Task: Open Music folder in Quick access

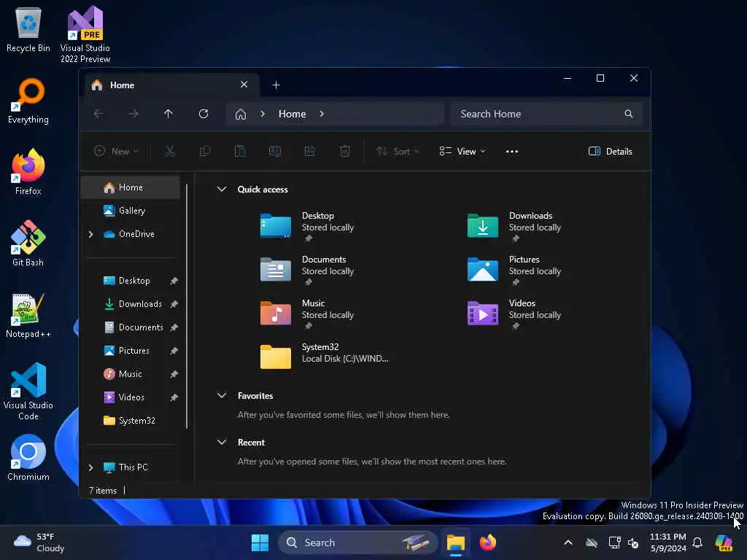Action: click(x=308, y=314)
